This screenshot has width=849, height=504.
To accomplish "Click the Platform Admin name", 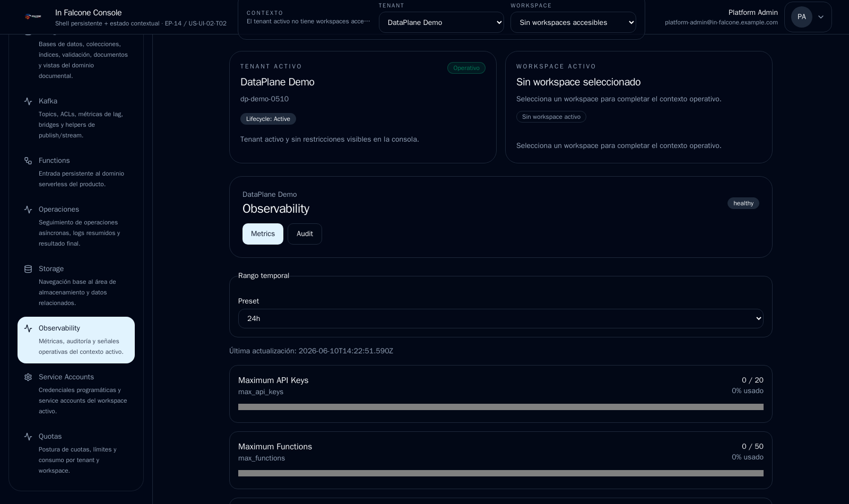I will point(753,13).
